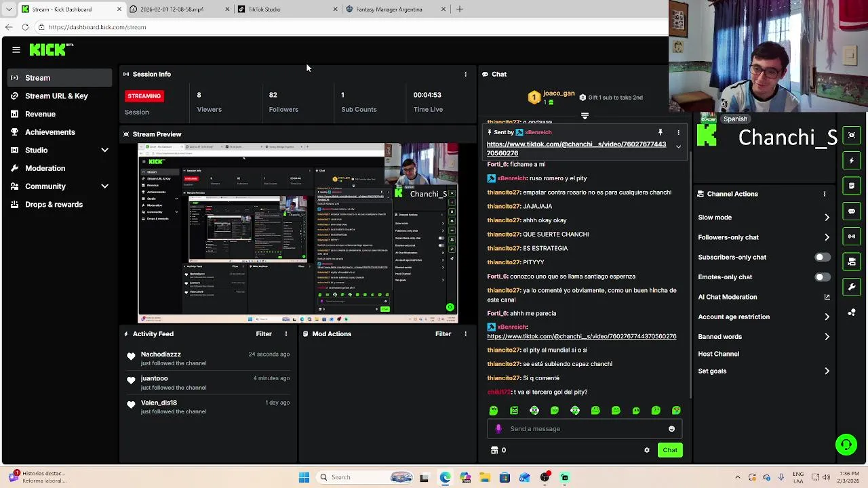Open Mod Actions three-dot options menu

tap(465, 333)
